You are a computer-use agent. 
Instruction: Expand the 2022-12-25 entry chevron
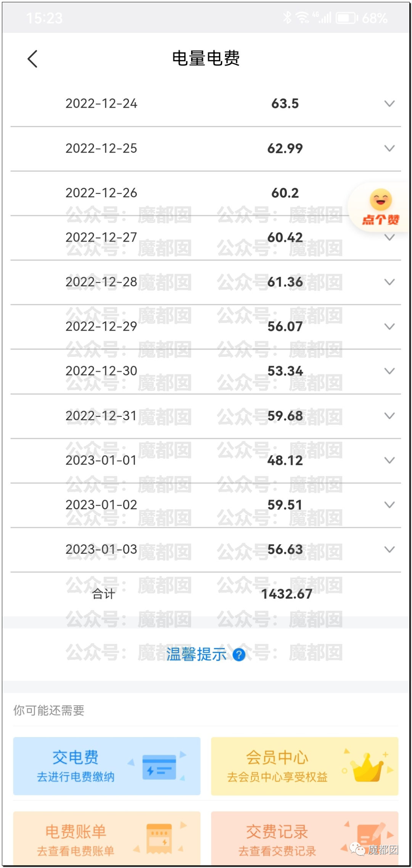point(389,148)
